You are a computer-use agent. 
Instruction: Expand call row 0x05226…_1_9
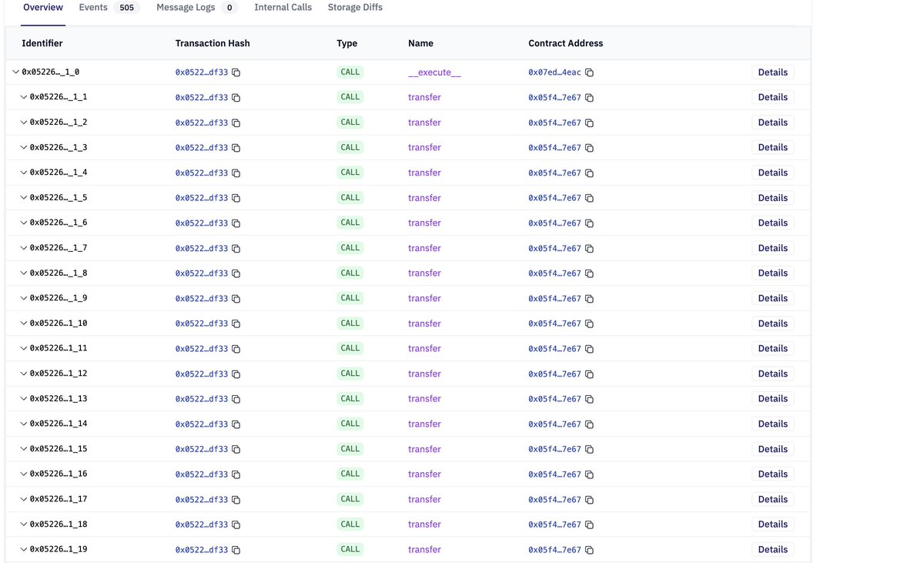click(x=24, y=298)
